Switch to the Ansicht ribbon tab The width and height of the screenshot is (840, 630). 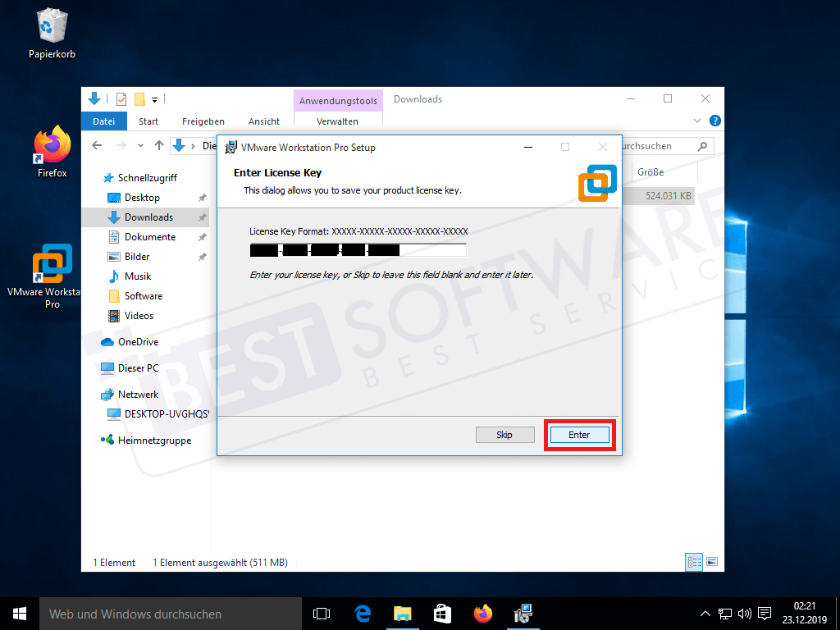tap(263, 121)
